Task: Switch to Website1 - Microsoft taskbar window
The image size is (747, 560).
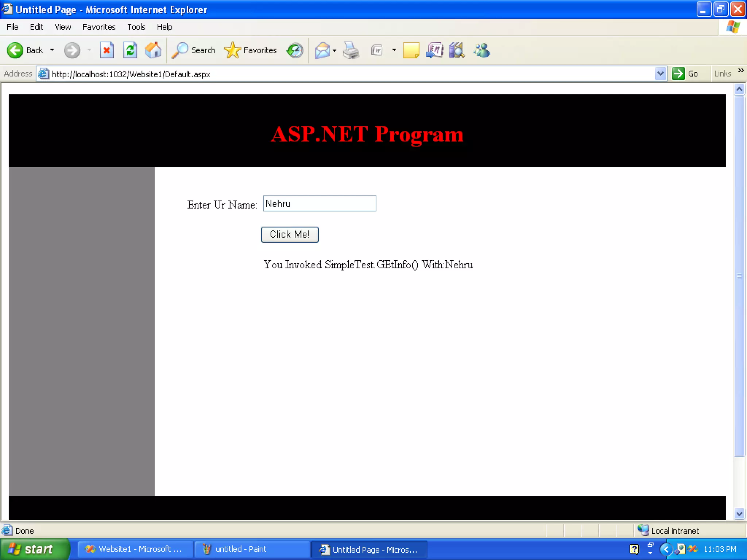Action: (135, 549)
